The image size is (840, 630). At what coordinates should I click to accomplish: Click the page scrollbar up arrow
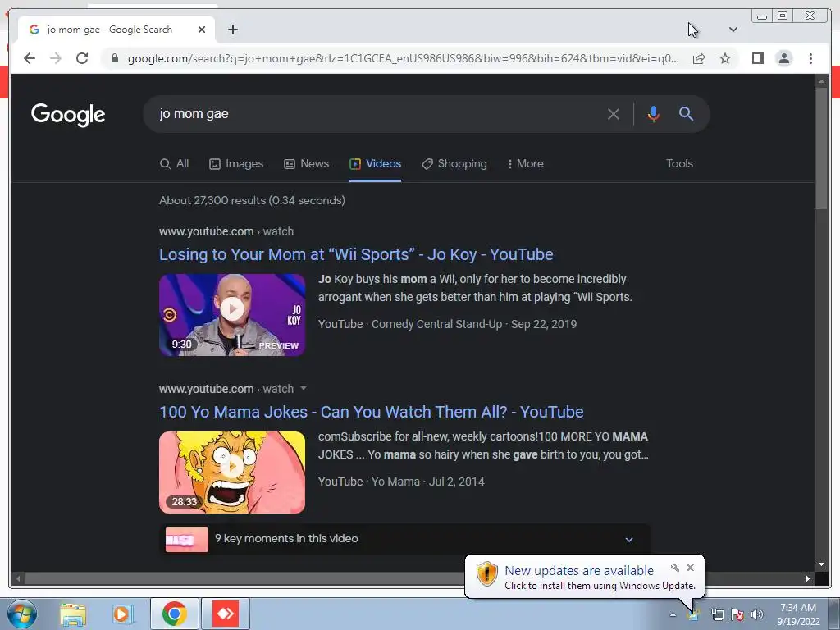[821, 81]
